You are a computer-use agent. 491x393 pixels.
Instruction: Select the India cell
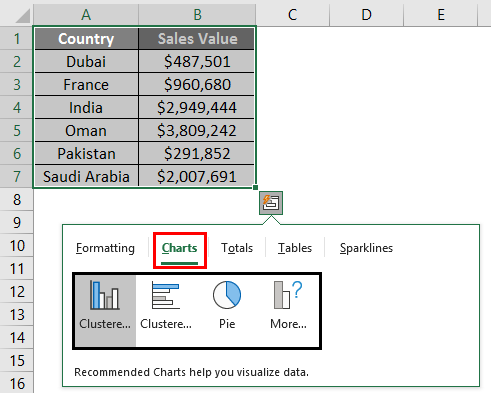point(86,108)
